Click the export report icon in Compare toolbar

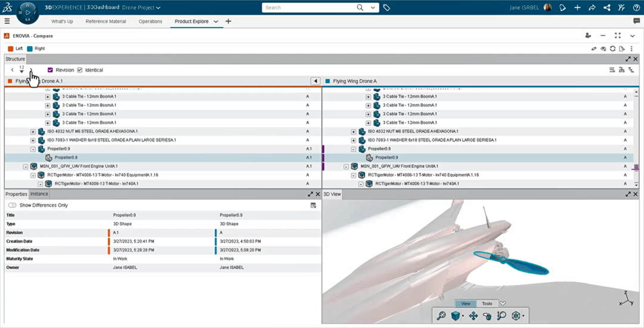622,48
